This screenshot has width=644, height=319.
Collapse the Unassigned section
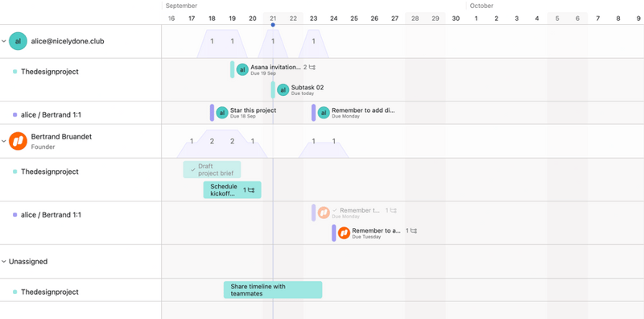pyautogui.click(x=4, y=262)
